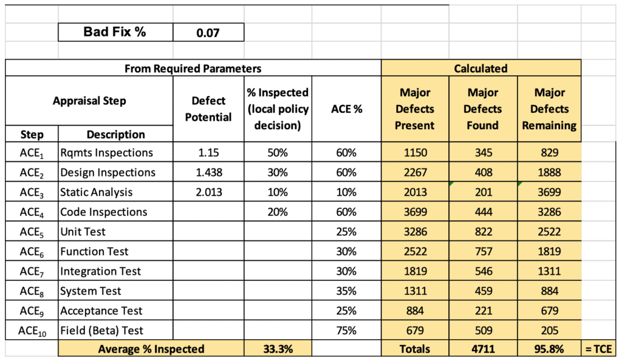Click the From Required Parameters header
The height and width of the screenshot is (364, 622).
point(193,68)
